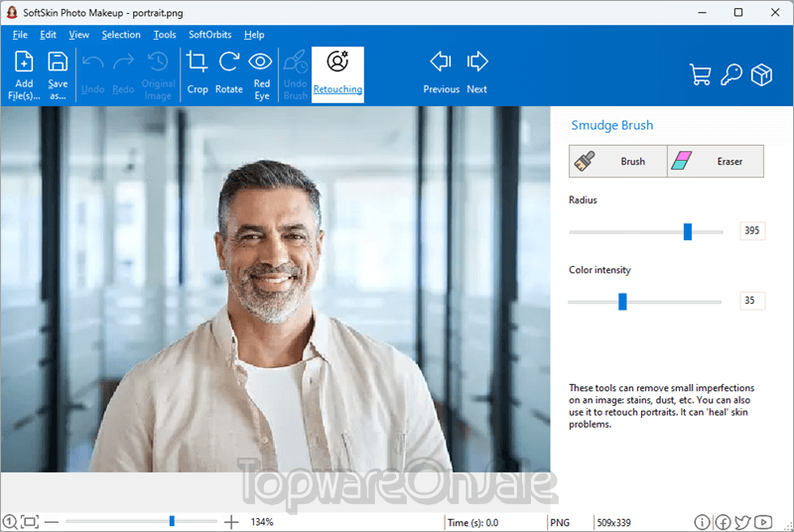This screenshot has height=532, width=794.
Task: Go to the Previous image
Action: coord(441,73)
